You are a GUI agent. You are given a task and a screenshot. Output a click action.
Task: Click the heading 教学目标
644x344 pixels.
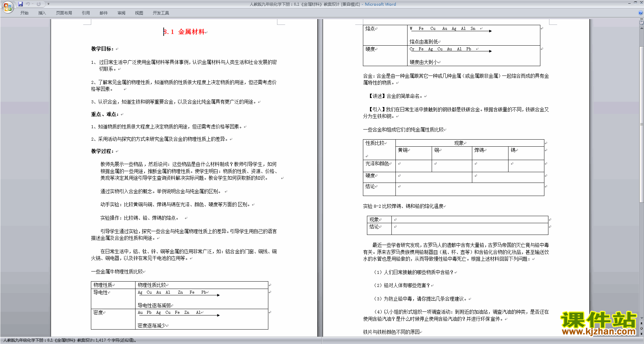point(102,49)
